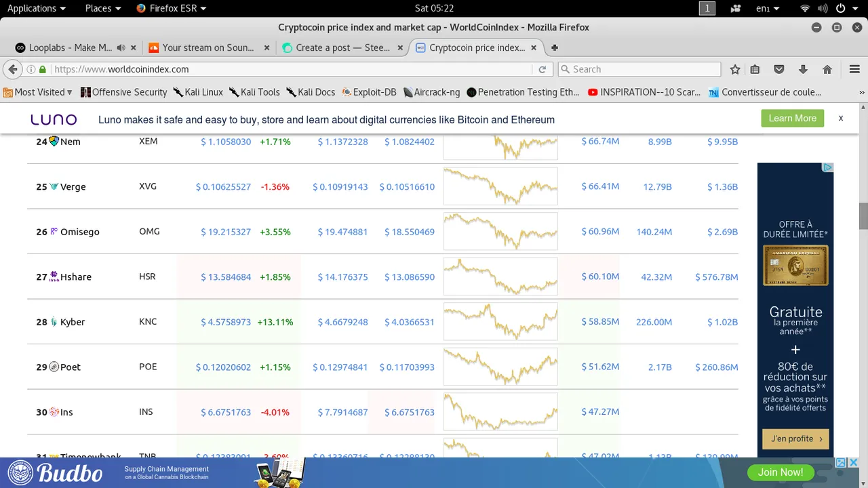
Task: Open the Firefox ESR app menu
Action: (172, 8)
